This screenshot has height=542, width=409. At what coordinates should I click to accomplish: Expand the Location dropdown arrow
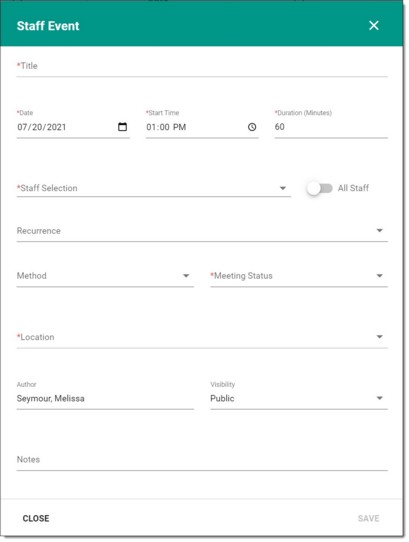379,337
